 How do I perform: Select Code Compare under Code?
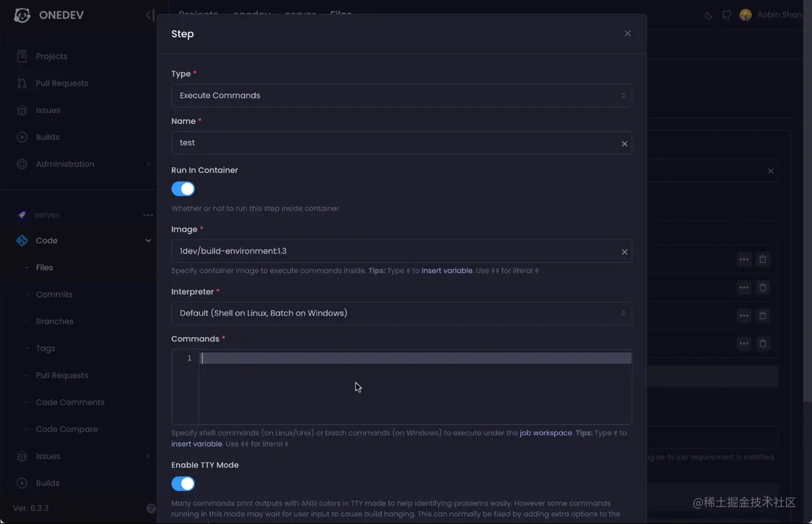pos(67,429)
